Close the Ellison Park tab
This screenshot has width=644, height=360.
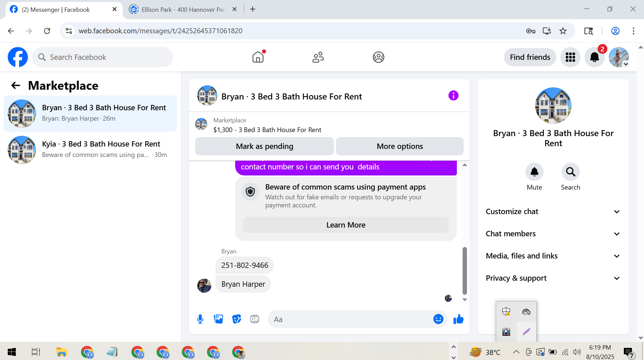(x=234, y=9)
